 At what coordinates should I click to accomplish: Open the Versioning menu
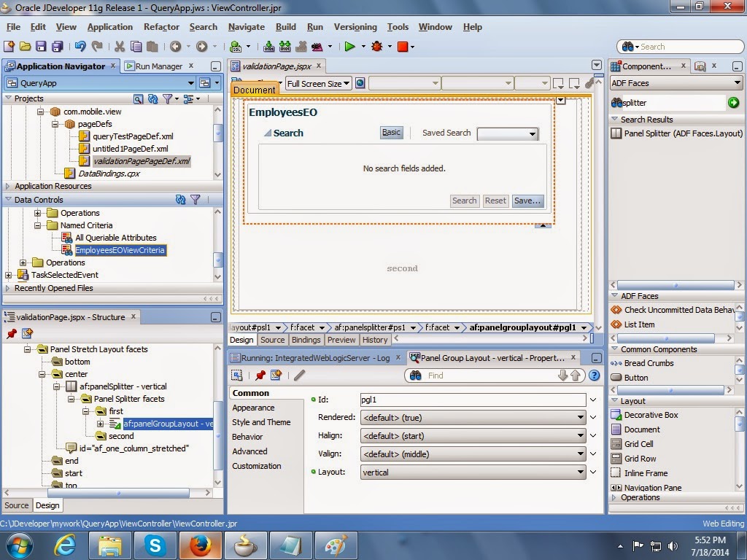point(355,27)
